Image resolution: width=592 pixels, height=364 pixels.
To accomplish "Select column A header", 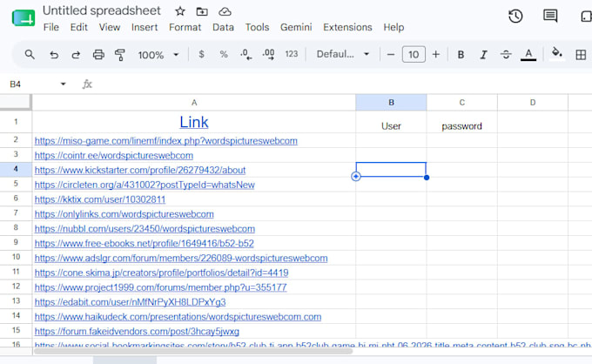I will pos(193,103).
